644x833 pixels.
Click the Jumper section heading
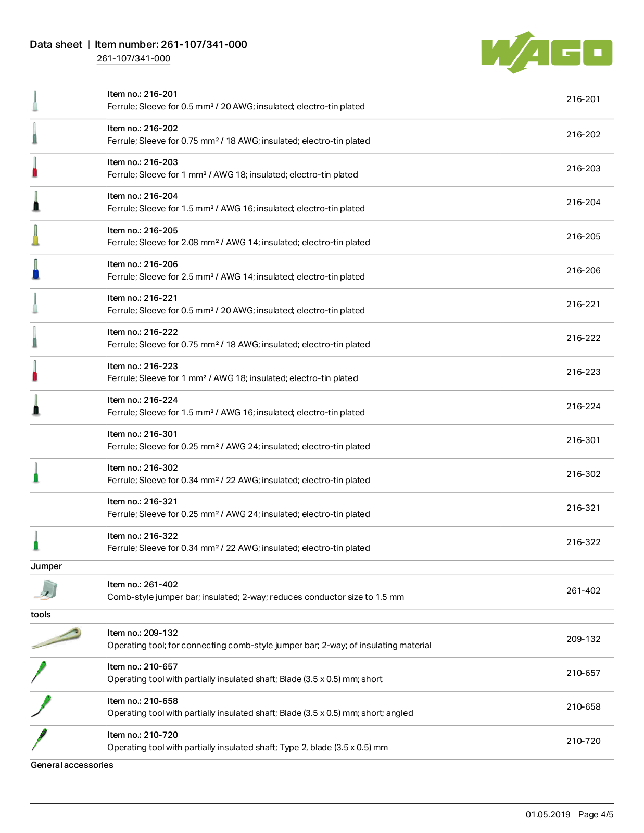point(46,566)
